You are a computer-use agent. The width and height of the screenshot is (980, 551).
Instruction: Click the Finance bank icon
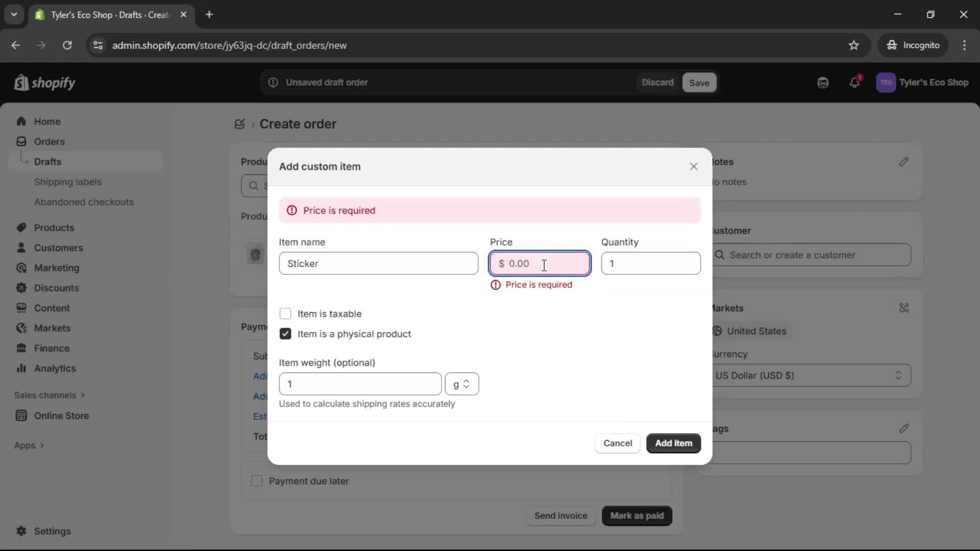point(21,348)
